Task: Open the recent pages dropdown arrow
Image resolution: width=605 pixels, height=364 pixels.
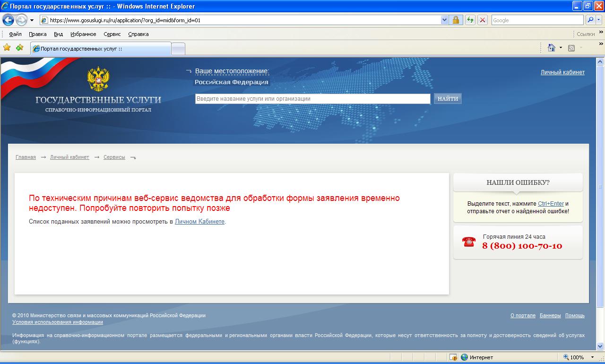Action: pyautogui.click(x=32, y=20)
